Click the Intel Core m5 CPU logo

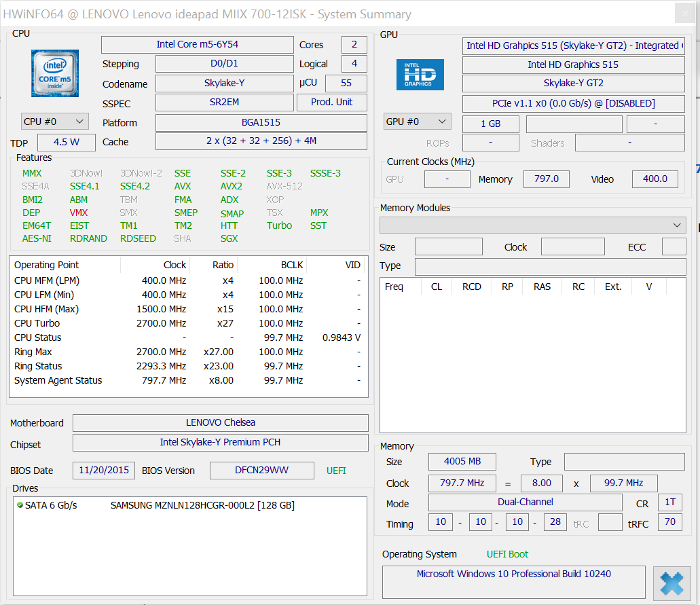coord(54,73)
